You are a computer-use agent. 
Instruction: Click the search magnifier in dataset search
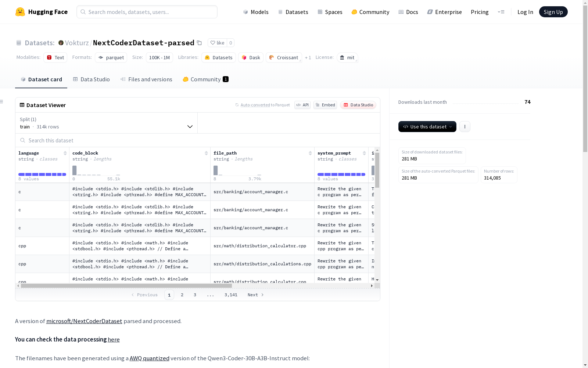pos(23,140)
